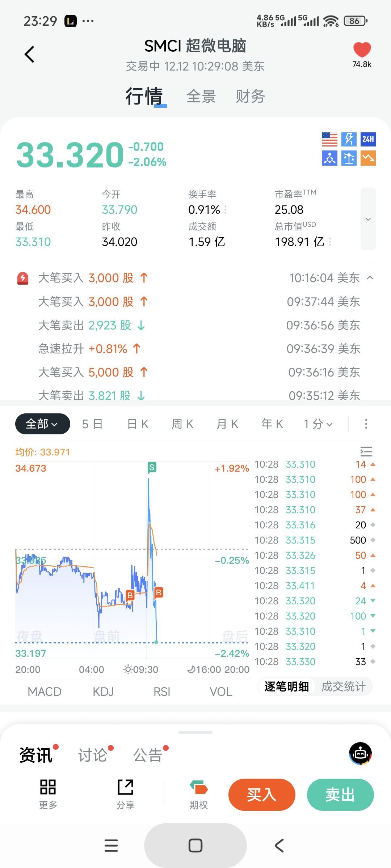Switch to the 财务 tab

(x=250, y=97)
